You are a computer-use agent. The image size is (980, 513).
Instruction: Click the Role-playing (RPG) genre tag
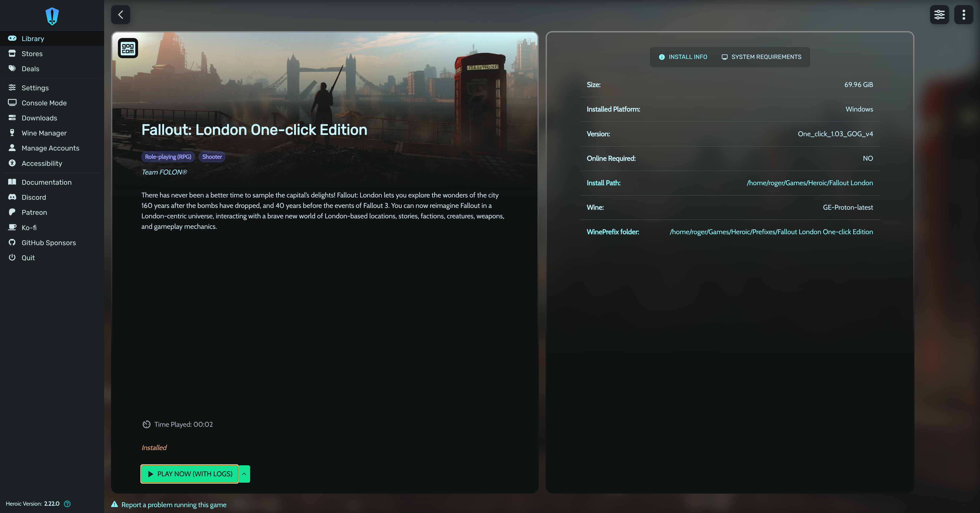click(168, 157)
